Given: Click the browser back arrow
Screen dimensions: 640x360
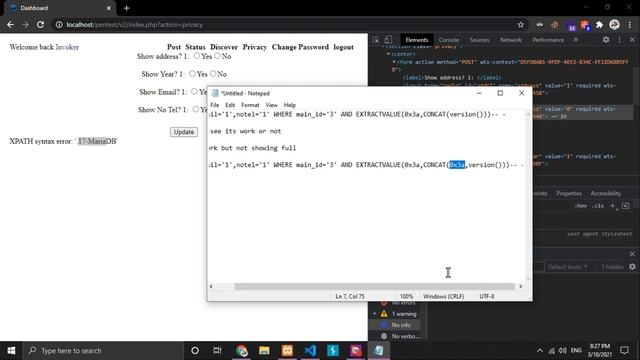Looking at the screenshot, I should [10, 24].
